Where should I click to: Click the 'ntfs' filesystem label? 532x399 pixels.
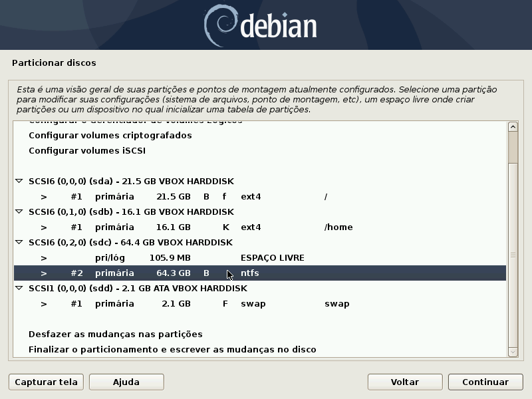(x=250, y=273)
